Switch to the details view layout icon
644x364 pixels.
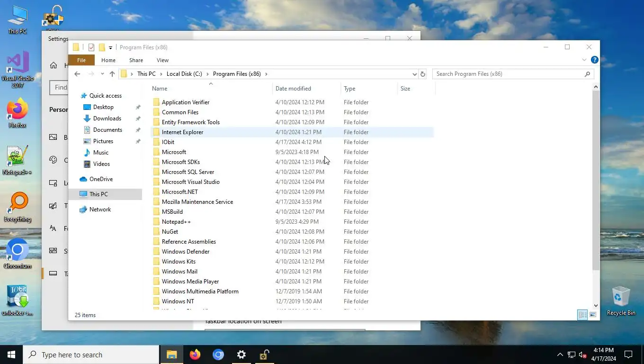tap(582, 315)
